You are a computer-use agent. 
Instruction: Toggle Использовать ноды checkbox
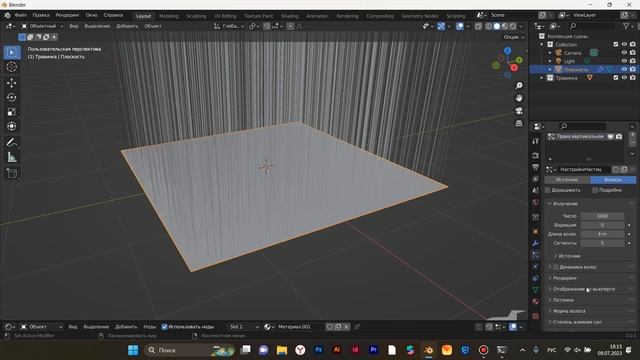point(164,327)
